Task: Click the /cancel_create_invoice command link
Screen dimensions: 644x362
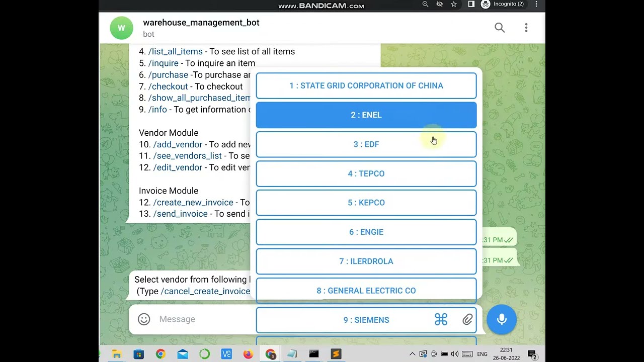Action: pyautogui.click(x=205, y=291)
